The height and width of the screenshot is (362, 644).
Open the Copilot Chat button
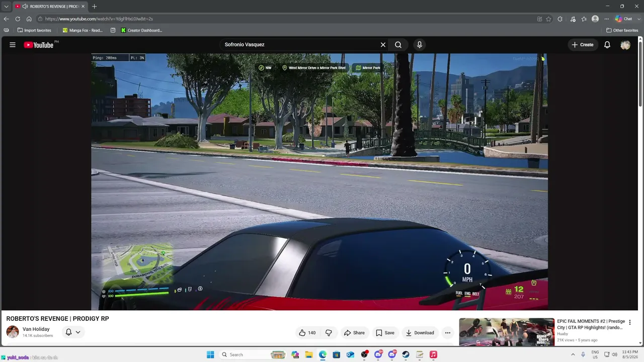coord(624,19)
